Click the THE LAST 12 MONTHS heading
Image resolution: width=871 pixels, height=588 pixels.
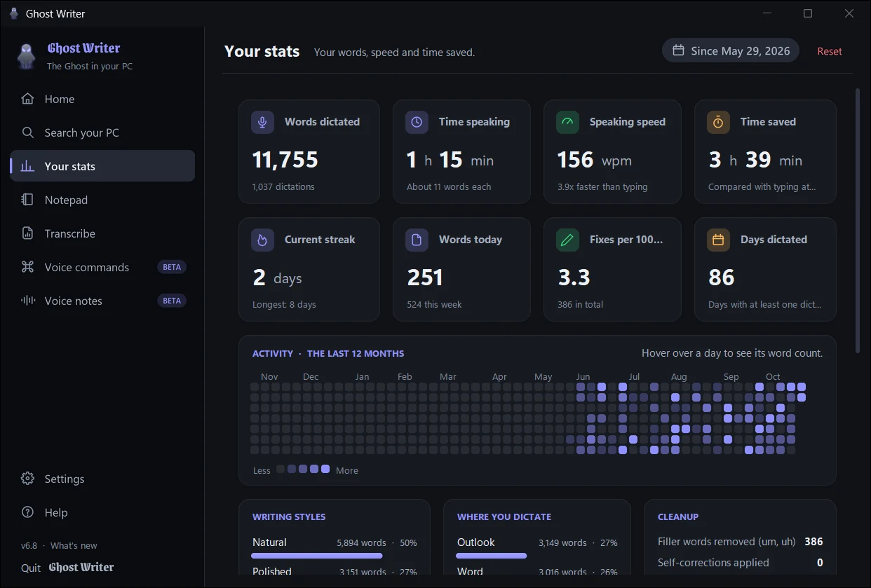point(356,353)
